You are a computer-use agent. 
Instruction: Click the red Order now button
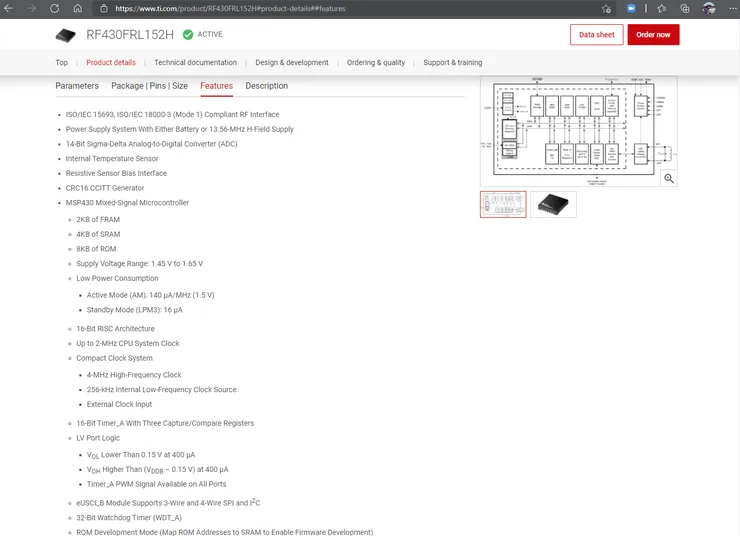(x=653, y=34)
